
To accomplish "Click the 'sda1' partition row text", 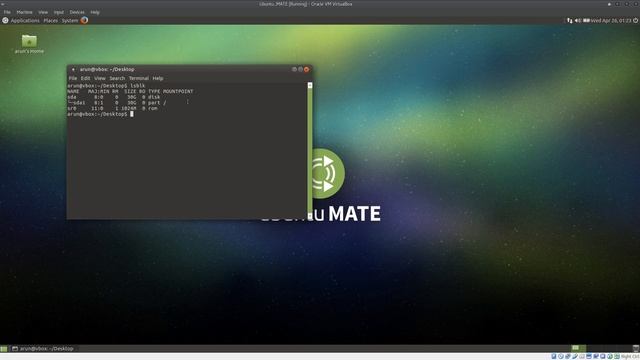I will pyautogui.click(x=117, y=103).
